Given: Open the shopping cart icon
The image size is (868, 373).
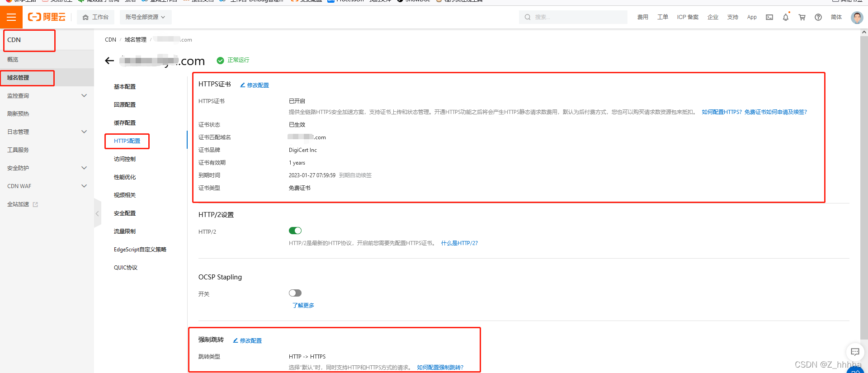Looking at the screenshot, I should point(802,17).
